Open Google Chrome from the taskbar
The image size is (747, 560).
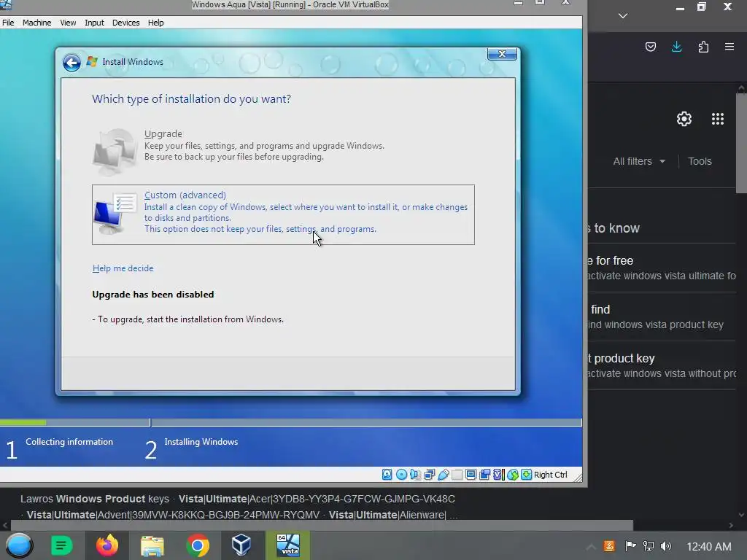198,545
